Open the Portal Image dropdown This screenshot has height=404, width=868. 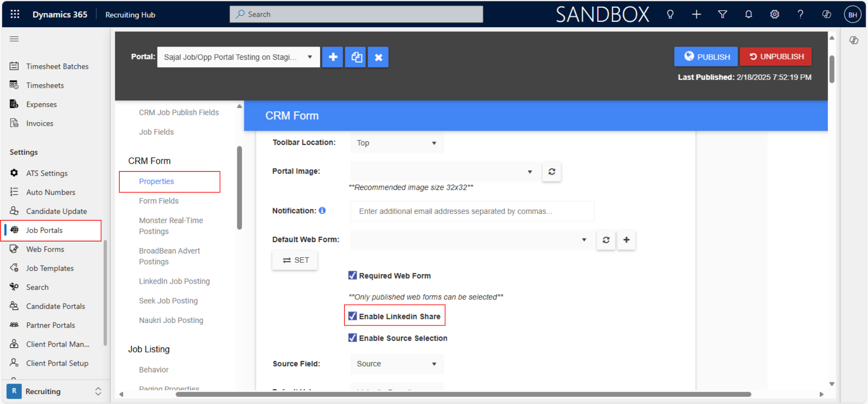(x=445, y=171)
